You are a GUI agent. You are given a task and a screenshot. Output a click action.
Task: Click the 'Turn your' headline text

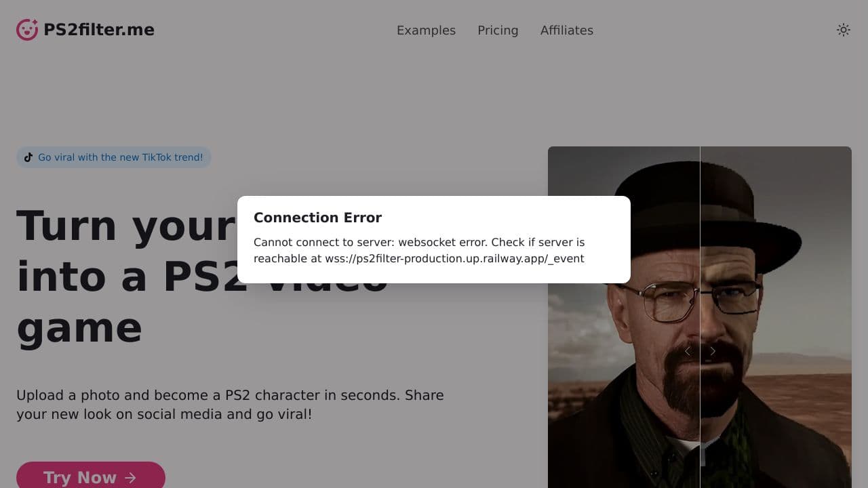point(126,226)
